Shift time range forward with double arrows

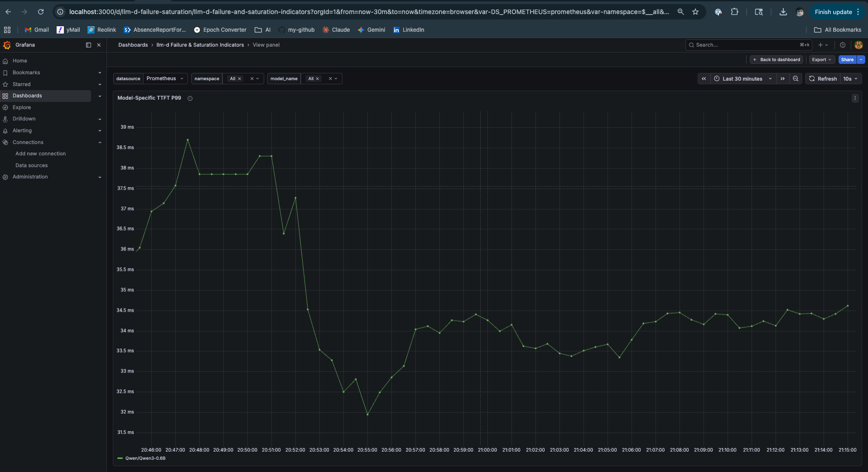pos(782,78)
